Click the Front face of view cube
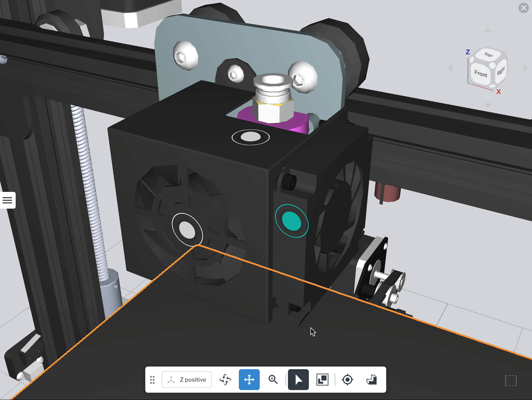 [x=481, y=74]
